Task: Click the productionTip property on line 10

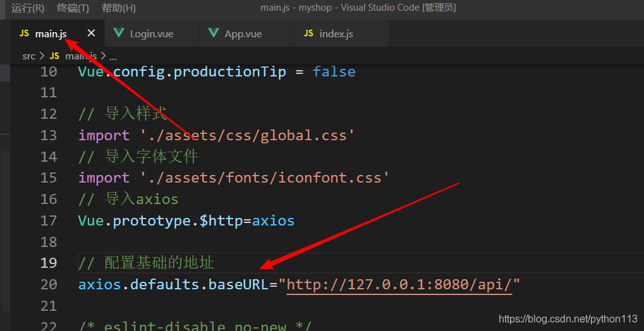Action: coord(230,72)
